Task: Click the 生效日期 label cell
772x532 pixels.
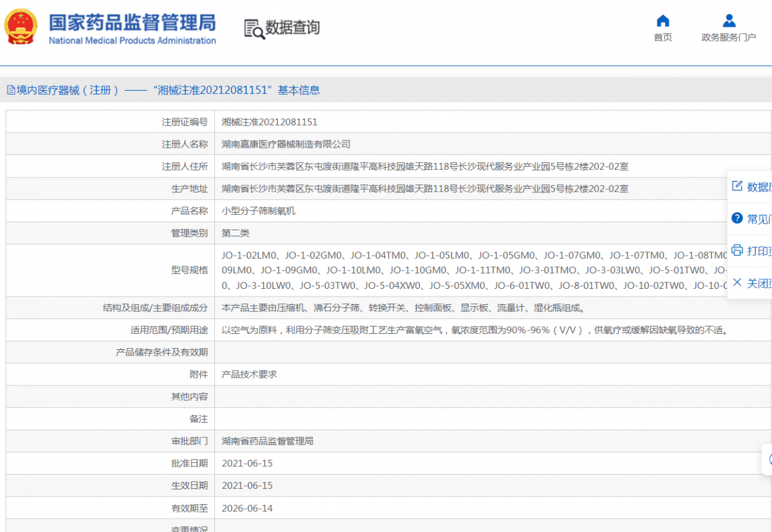Action: point(110,486)
